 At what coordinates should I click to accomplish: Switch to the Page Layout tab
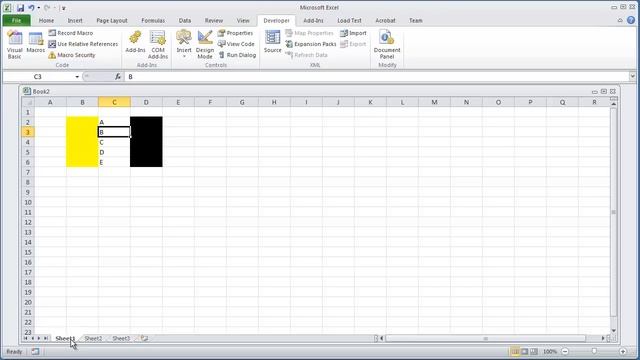pyautogui.click(x=112, y=20)
